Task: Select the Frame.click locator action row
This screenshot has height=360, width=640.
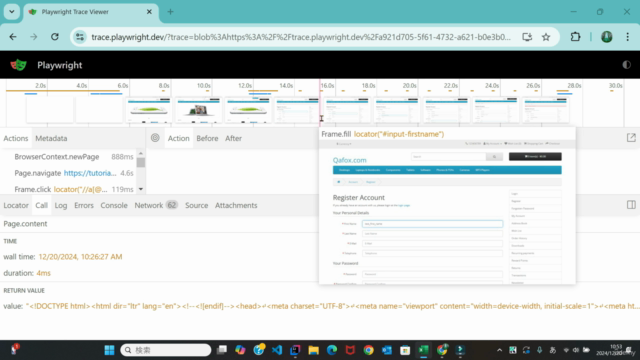Action: coord(69,189)
